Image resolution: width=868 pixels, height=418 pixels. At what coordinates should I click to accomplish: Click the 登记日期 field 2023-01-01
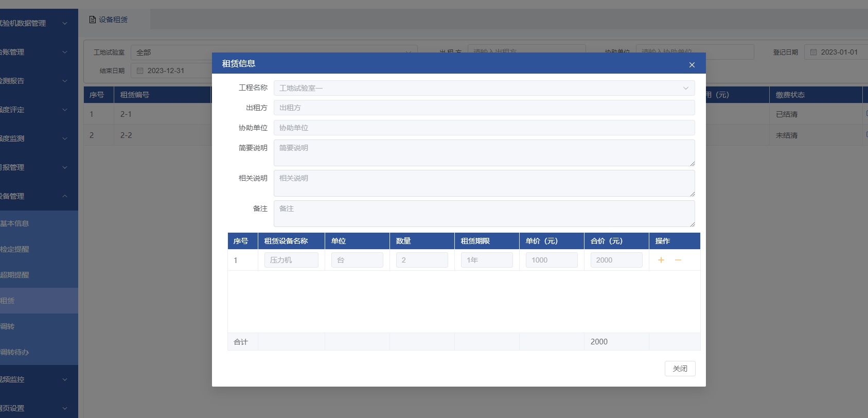836,52
